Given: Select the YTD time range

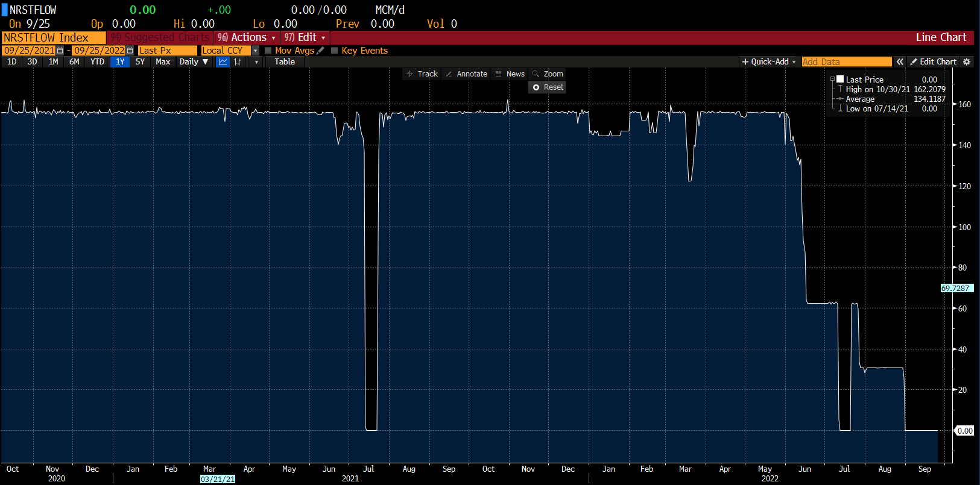Looking at the screenshot, I should [97, 62].
